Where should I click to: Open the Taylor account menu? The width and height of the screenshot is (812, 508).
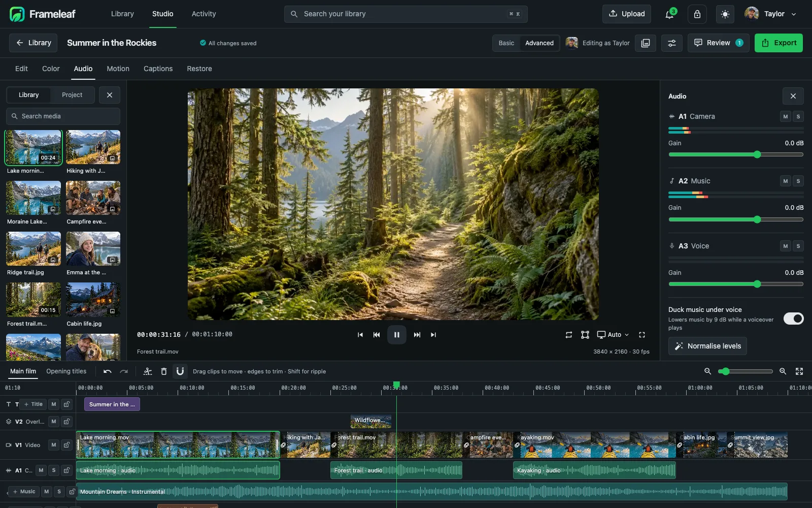(x=771, y=14)
